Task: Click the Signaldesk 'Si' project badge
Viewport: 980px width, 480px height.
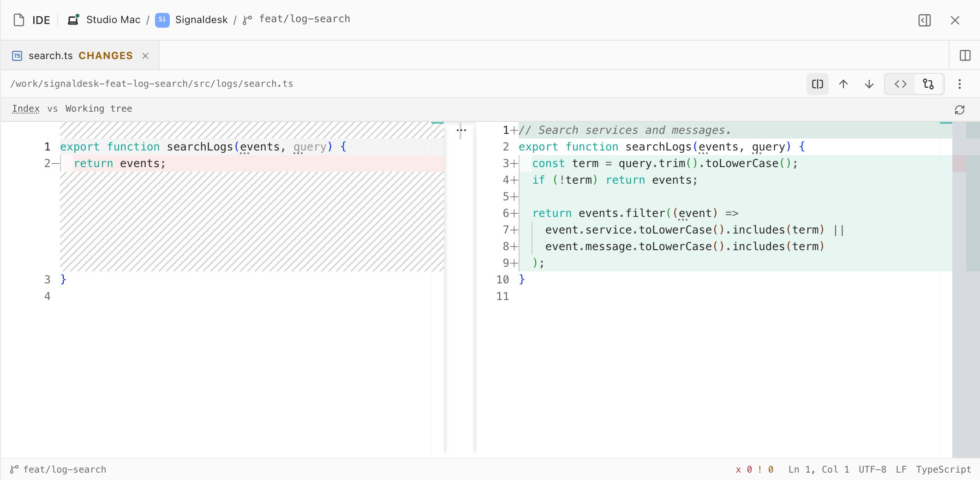Action: [x=162, y=20]
